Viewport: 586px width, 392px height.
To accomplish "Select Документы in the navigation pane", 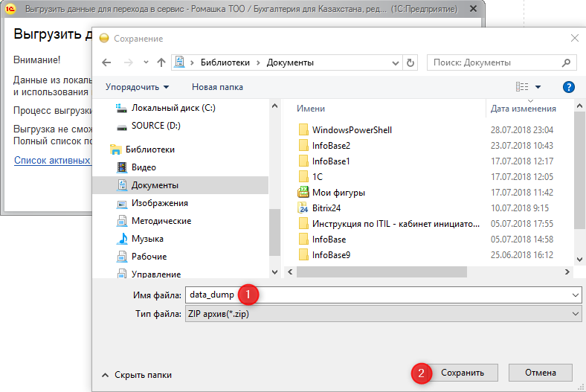I will (x=181, y=185).
